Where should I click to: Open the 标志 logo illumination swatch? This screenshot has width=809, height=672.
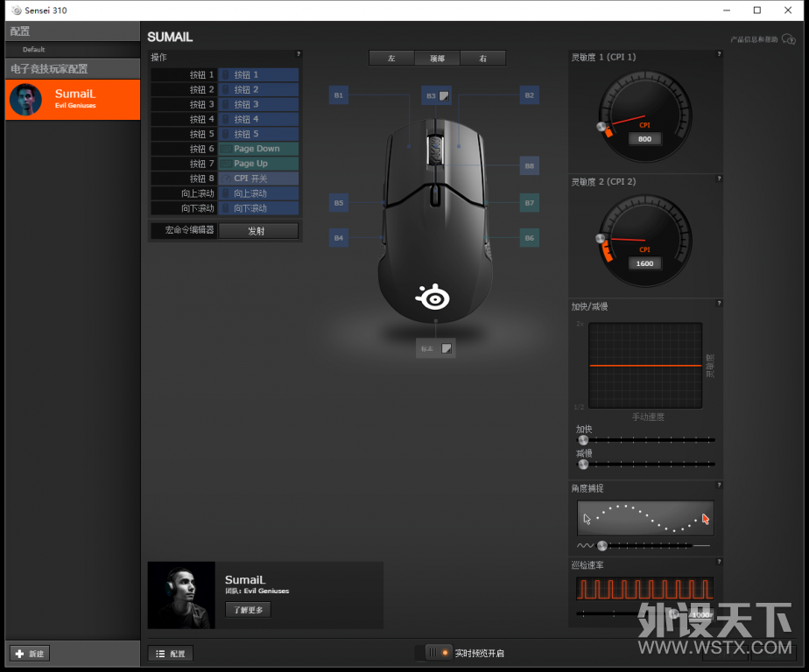pyautogui.click(x=447, y=348)
